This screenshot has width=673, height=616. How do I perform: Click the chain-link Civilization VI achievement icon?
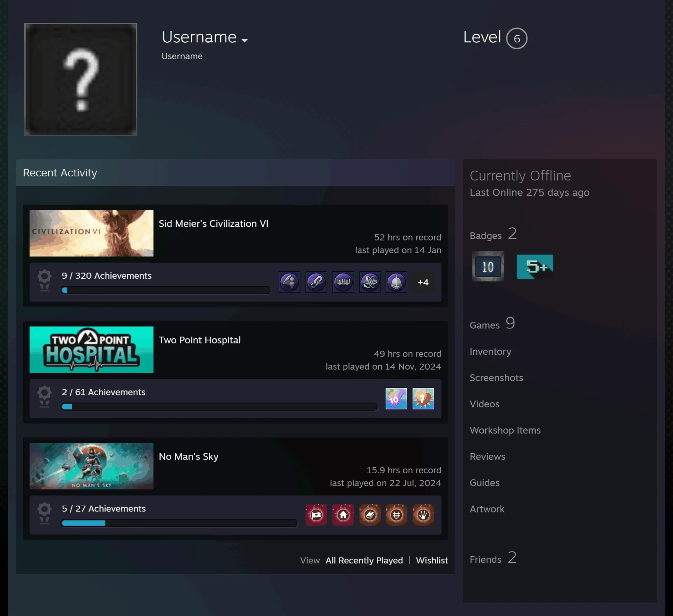coord(316,282)
